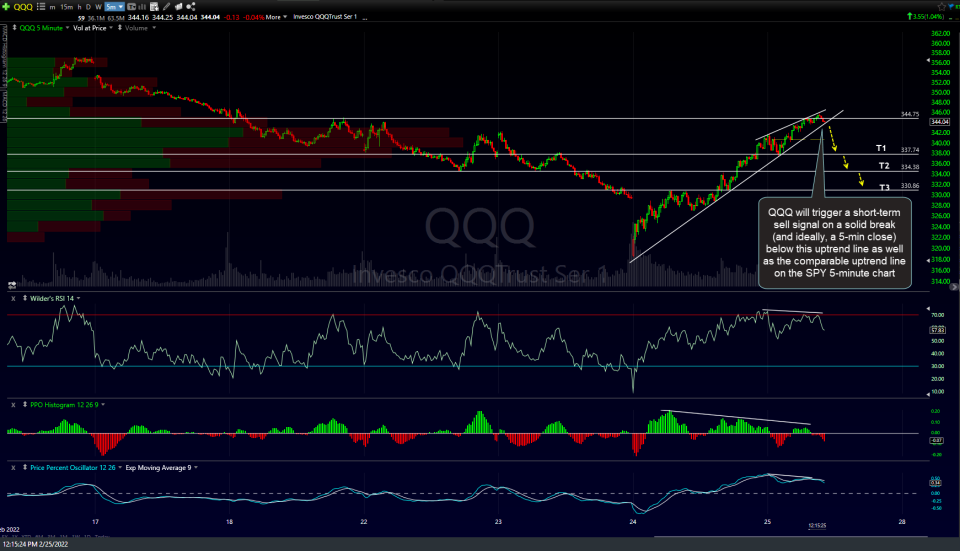960x551 pixels.
Task: Open the chart type bars icon
Action: pyautogui.click(x=142, y=7)
